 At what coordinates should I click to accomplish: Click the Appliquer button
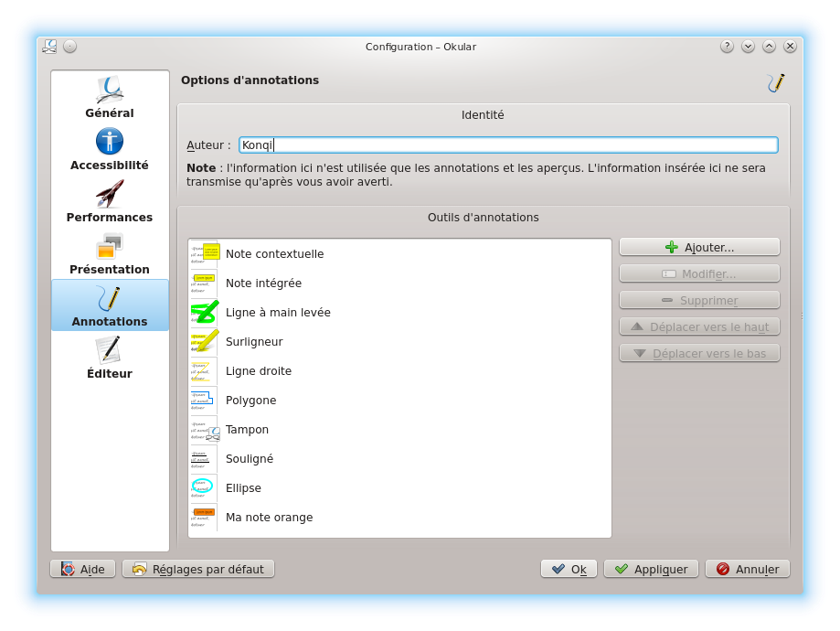pyautogui.click(x=651, y=569)
